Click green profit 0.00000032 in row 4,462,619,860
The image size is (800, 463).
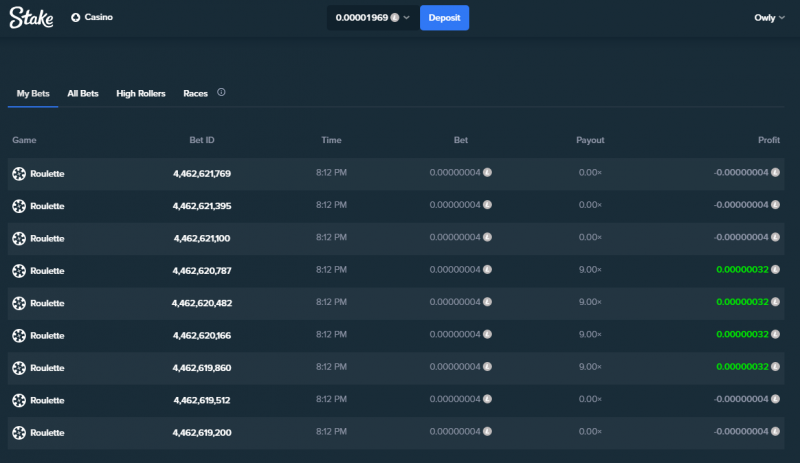click(742, 367)
